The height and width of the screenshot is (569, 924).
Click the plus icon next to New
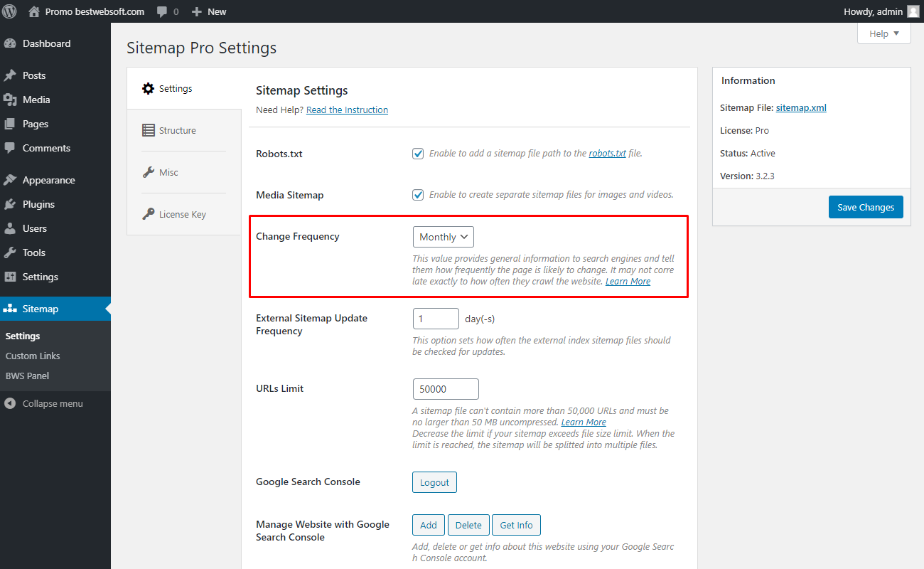[x=197, y=12]
